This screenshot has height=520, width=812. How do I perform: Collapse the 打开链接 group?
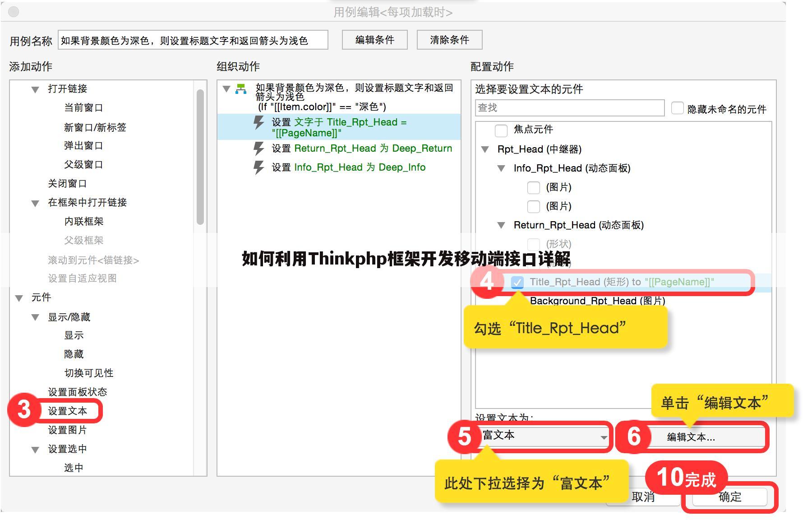click(35, 89)
